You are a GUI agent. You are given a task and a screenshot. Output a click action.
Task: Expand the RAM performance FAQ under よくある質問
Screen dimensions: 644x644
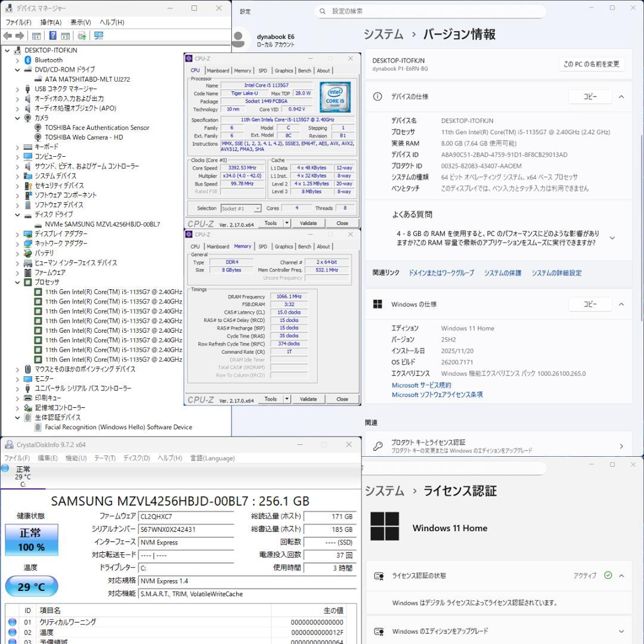point(612,238)
